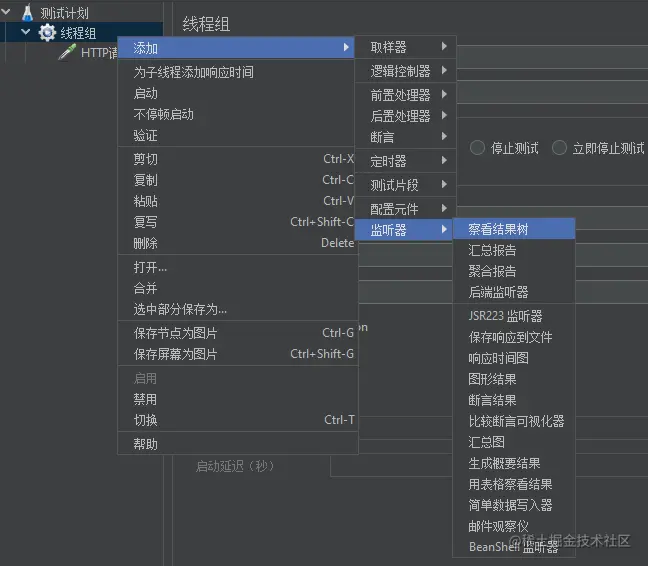Add the 简单数据写入器 listener

[x=514, y=505]
